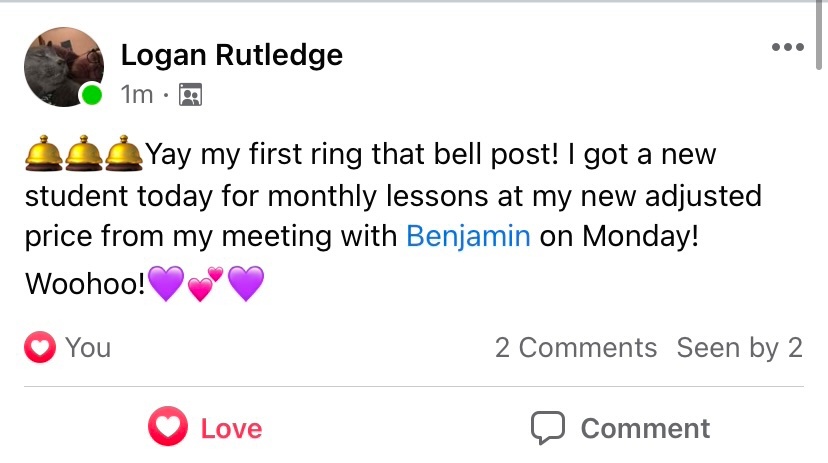Click the purple heart after "Woohoo!"
This screenshot has height=463, width=828.
point(165,284)
